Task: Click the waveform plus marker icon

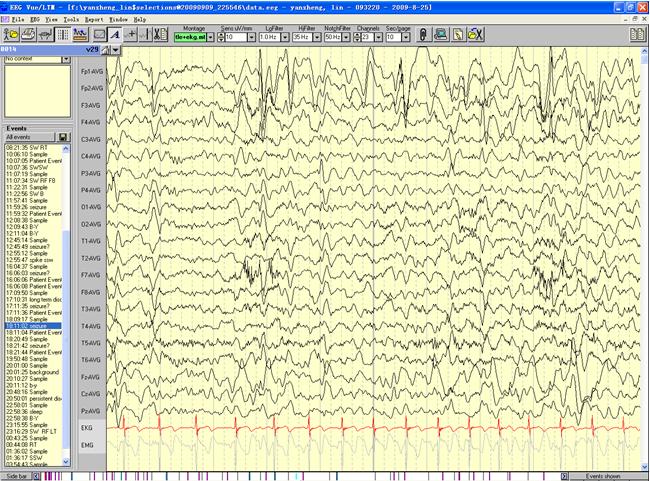Action: (x=131, y=35)
